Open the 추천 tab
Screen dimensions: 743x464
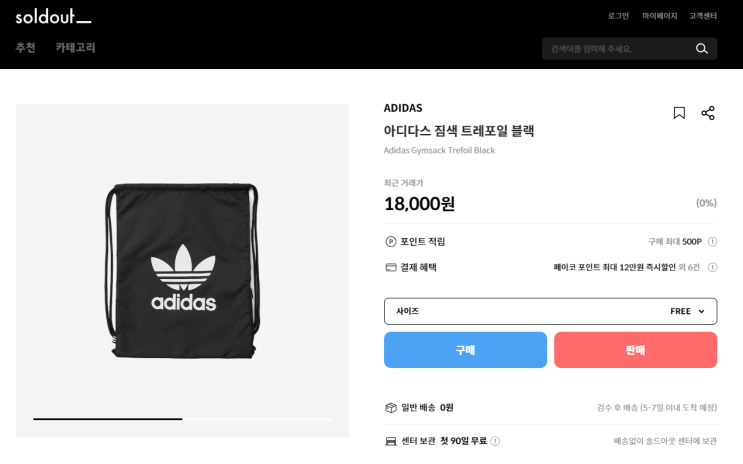(x=25, y=47)
